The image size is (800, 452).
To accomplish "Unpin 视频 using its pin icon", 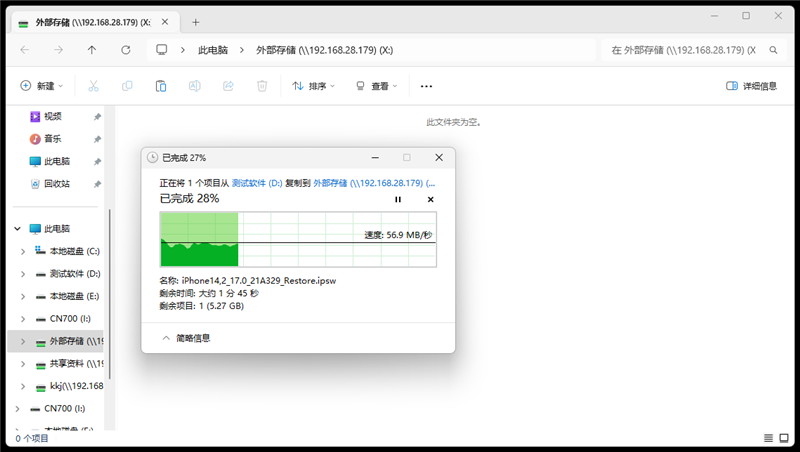I will [x=97, y=117].
